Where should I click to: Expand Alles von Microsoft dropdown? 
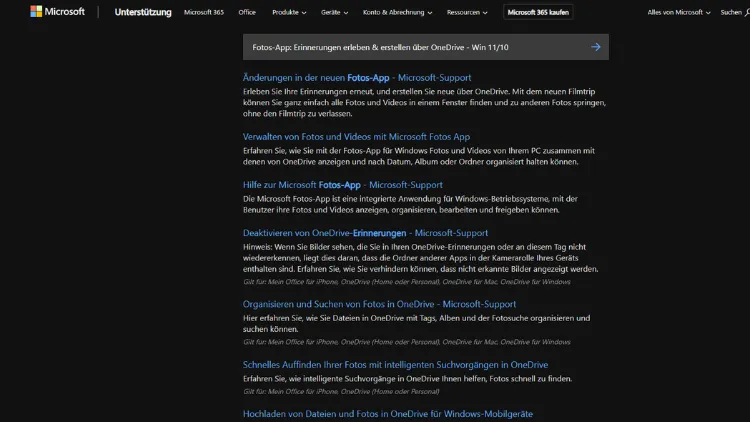[679, 12]
